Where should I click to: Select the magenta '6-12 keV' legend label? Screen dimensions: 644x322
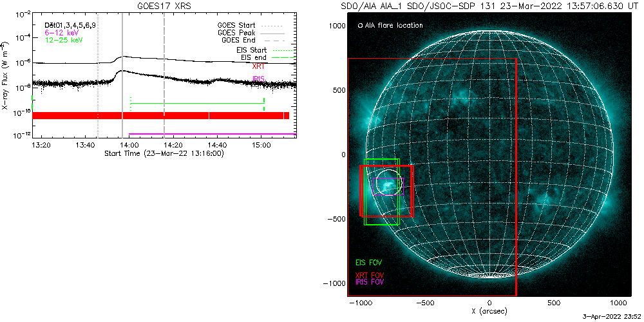coord(62,32)
